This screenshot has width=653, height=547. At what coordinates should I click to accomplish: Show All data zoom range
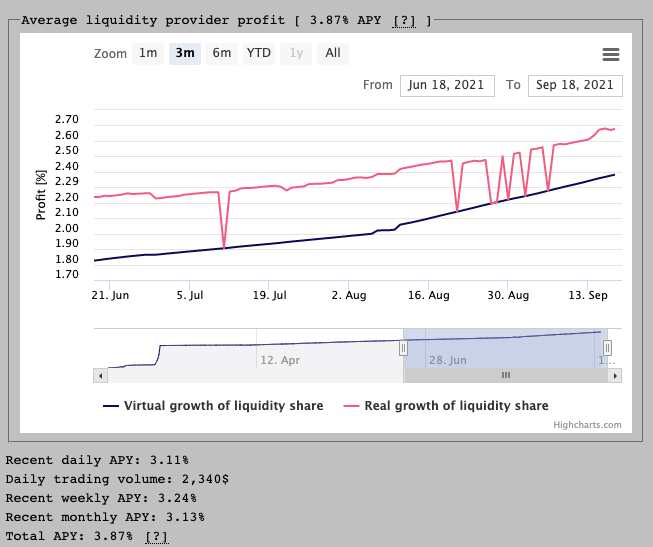(x=333, y=54)
